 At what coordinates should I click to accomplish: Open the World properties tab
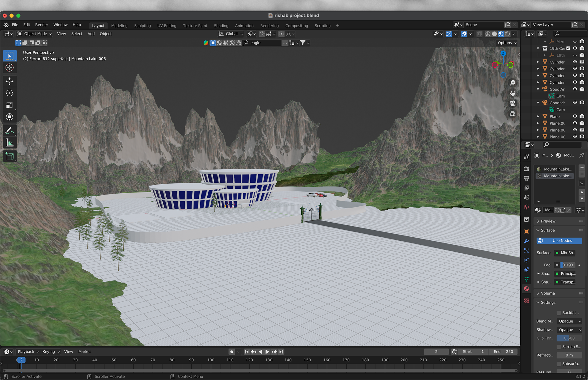click(526, 207)
